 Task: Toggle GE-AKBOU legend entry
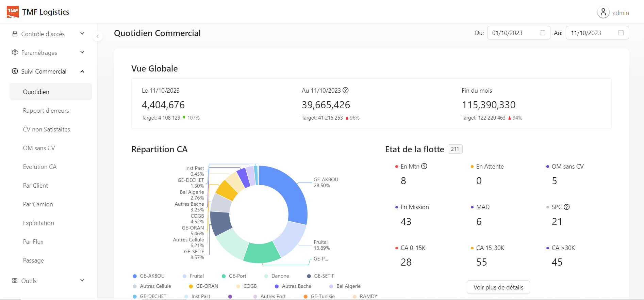pos(149,276)
